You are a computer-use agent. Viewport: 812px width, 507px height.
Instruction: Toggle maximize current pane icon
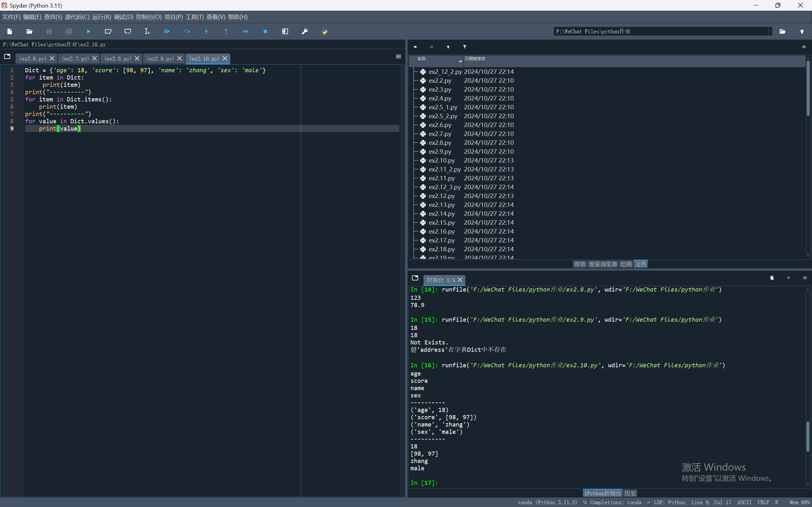(285, 31)
